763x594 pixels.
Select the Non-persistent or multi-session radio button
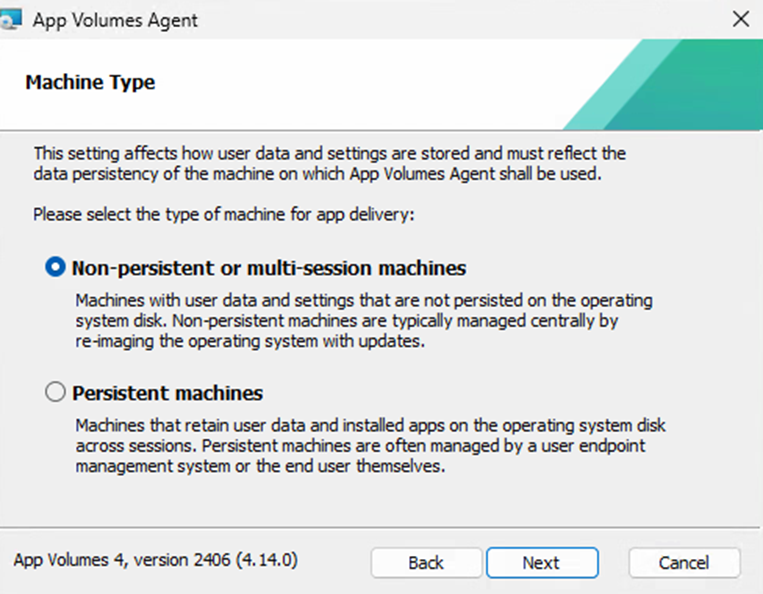(x=56, y=268)
